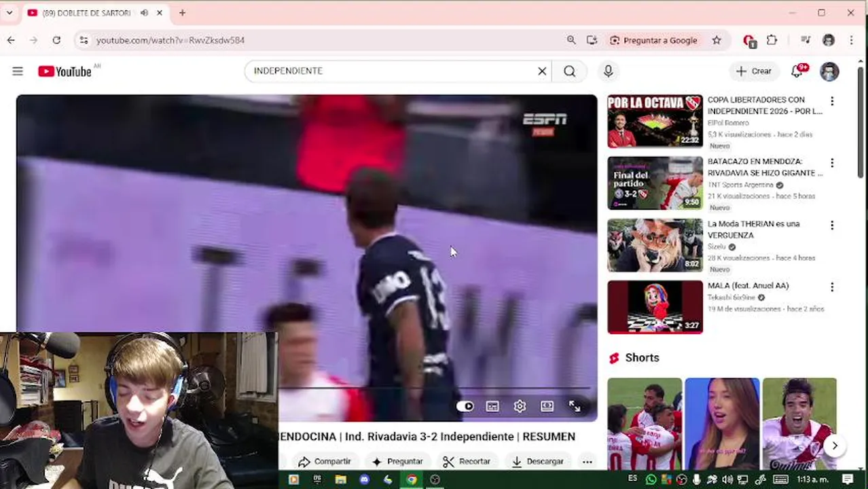Open the red extension icon with badge
This screenshot has height=489, width=868.
coord(749,41)
